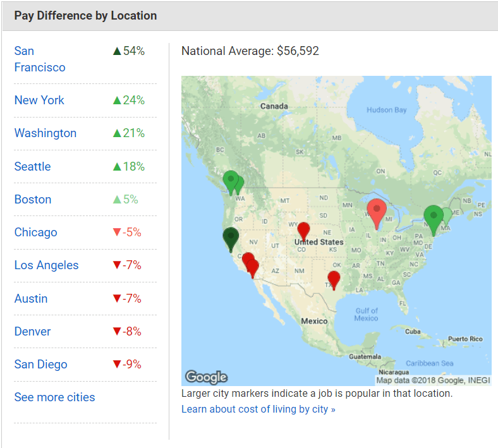Screen dimensions: 498x448
Task: Click the -8% Denver pay difference
Action: coord(127,332)
